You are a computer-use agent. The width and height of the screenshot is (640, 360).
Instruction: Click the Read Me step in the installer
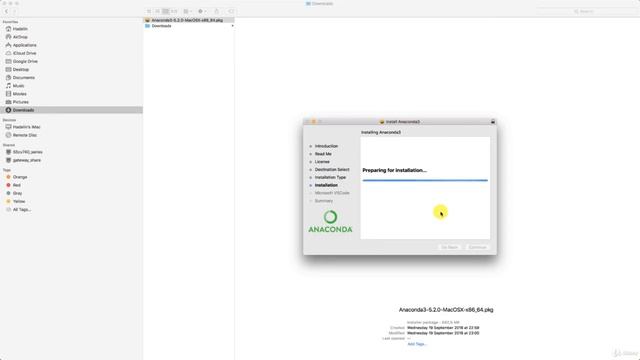coord(323,154)
